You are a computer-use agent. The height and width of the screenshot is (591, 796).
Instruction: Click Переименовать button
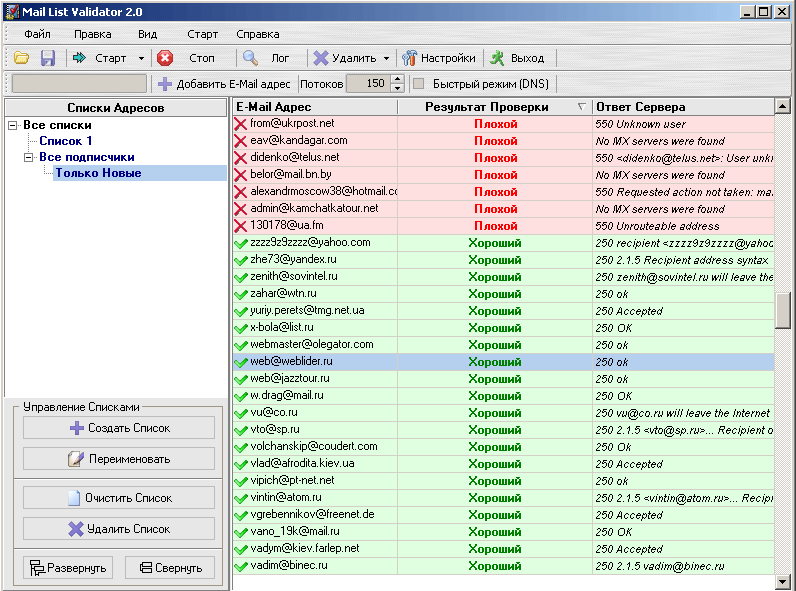119,459
